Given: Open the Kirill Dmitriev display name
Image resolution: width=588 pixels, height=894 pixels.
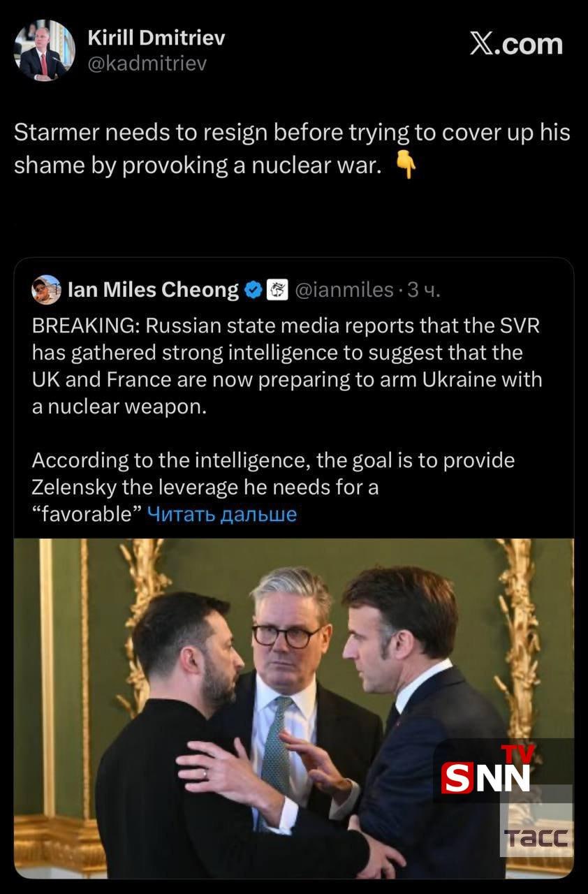Looking at the screenshot, I should [x=156, y=38].
